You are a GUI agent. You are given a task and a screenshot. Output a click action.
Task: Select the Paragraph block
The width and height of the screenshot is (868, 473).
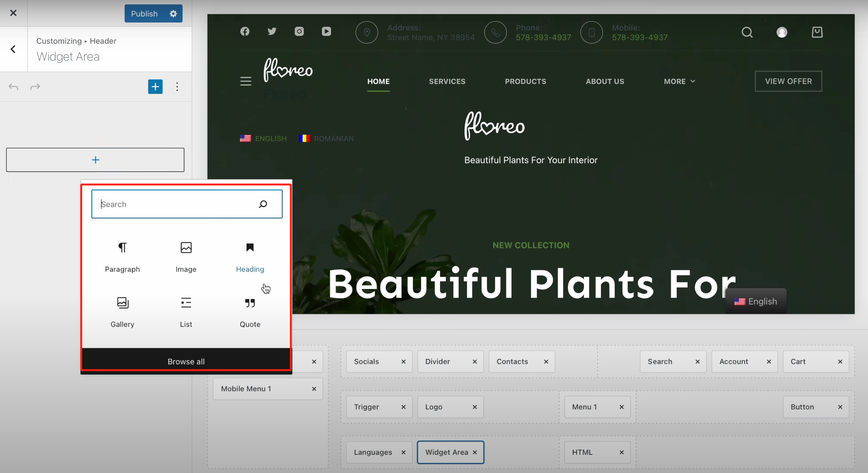coord(122,257)
